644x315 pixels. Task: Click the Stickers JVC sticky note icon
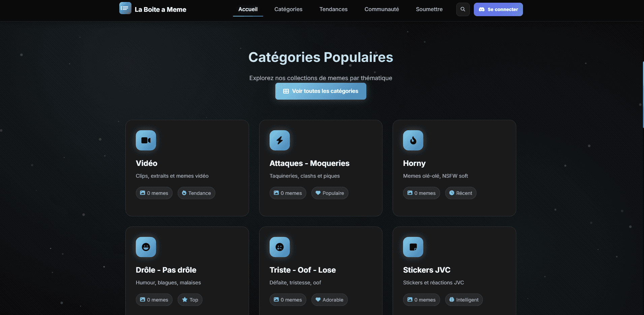tap(413, 247)
